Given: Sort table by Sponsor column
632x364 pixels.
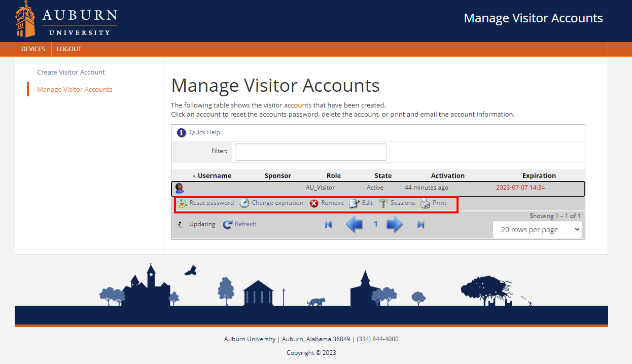Looking at the screenshot, I should tap(278, 176).
